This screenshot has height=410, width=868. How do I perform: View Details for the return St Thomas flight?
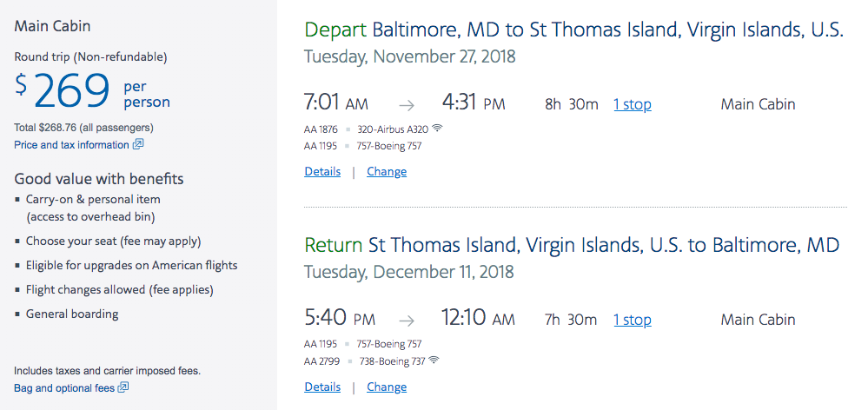[322, 387]
